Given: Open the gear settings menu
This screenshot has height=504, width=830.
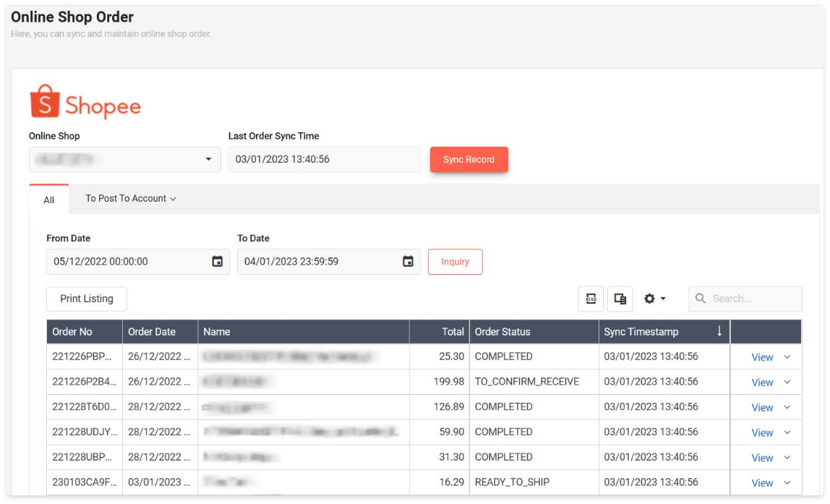Looking at the screenshot, I should point(654,299).
